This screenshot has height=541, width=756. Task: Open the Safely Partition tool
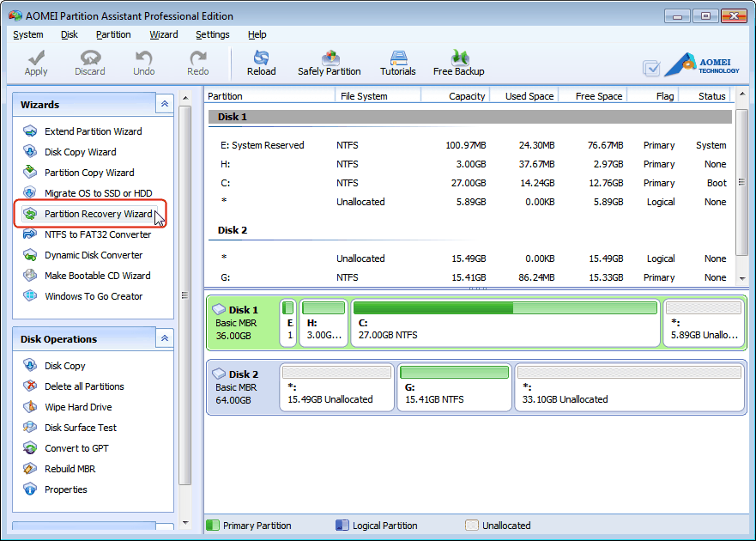point(330,62)
